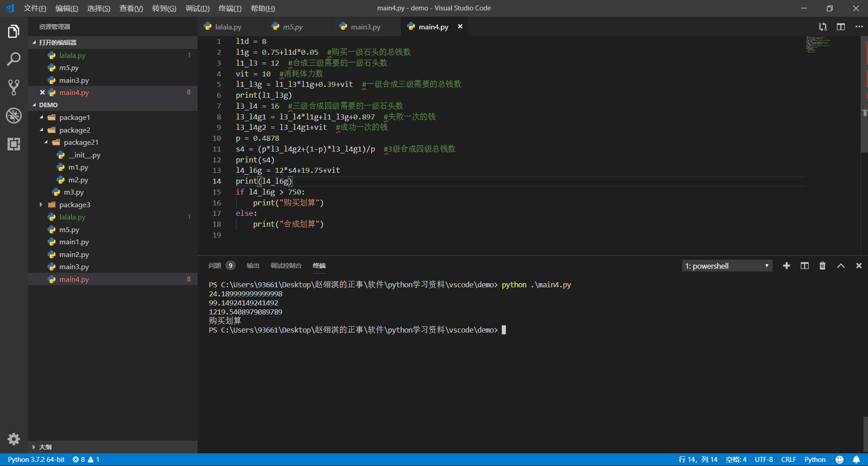Image resolution: width=868 pixels, height=466 pixels.
Task: Open the Explorer view in activity bar
Action: tap(14, 32)
